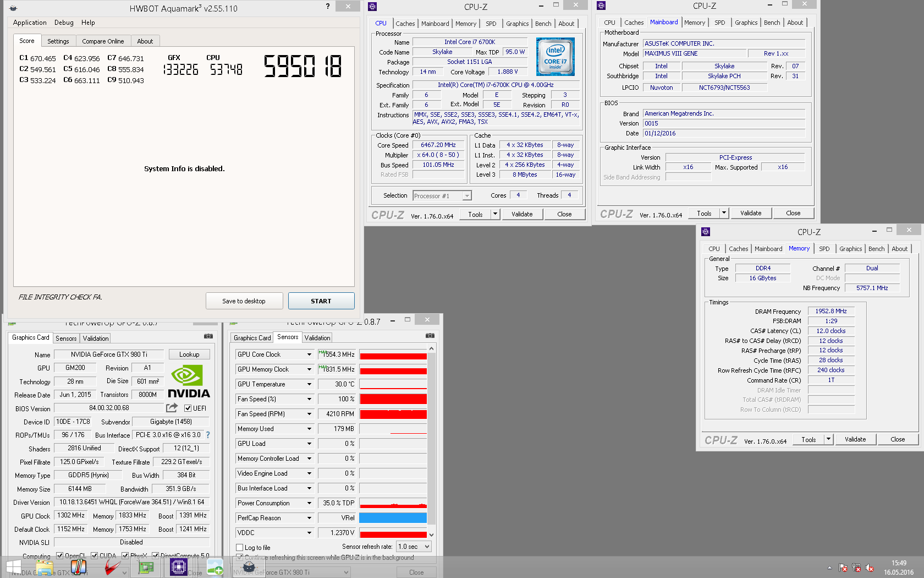924x578 pixels.
Task: Click the muted volume tray icon
Action: [x=870, y=568]
